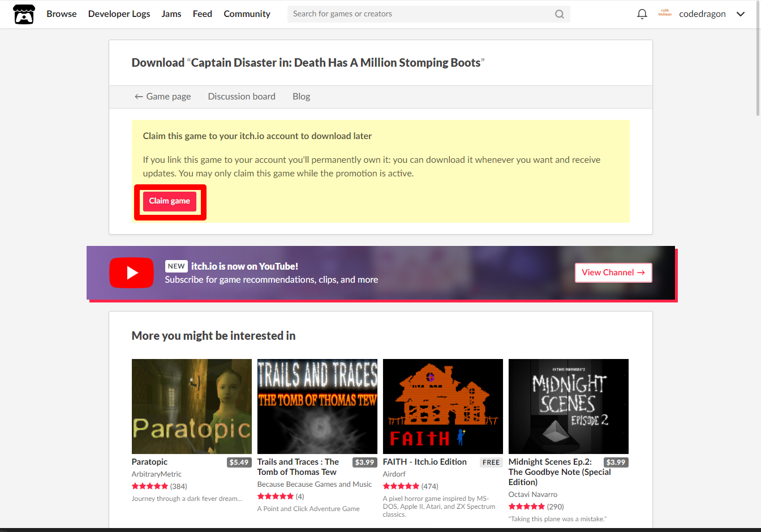This screenshot has width=761, height=532.
Task: Open Trails and Traces thumbnail
Action: click(317, 406)
